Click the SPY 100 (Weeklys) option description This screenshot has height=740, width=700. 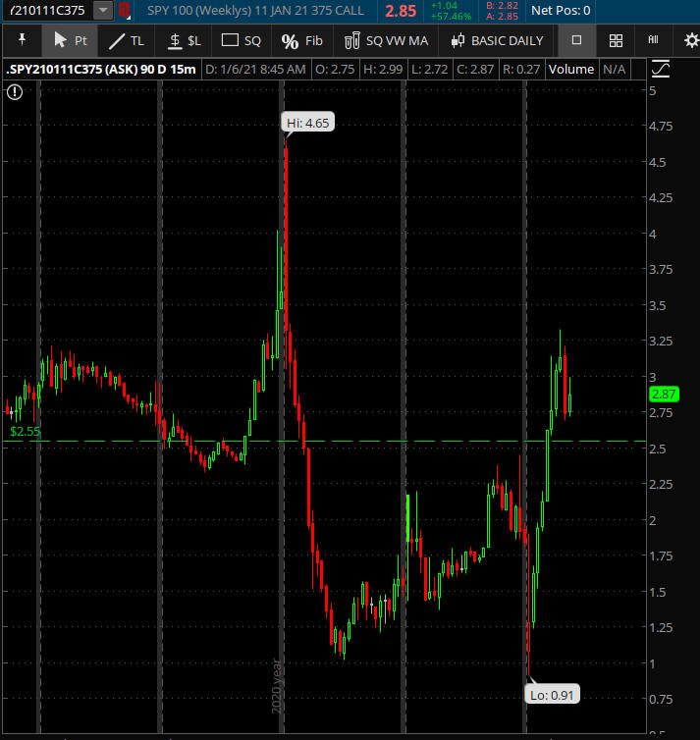tap(255, 11)
